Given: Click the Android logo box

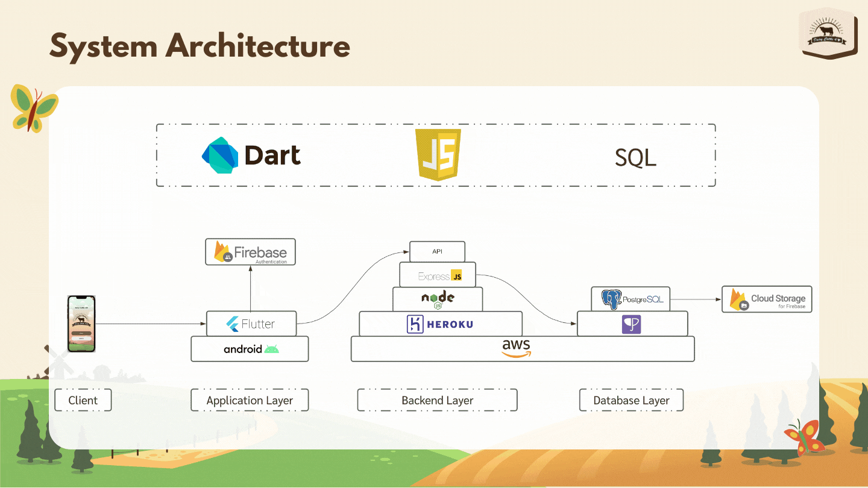Looking at the screenshot, I should 250,349.
